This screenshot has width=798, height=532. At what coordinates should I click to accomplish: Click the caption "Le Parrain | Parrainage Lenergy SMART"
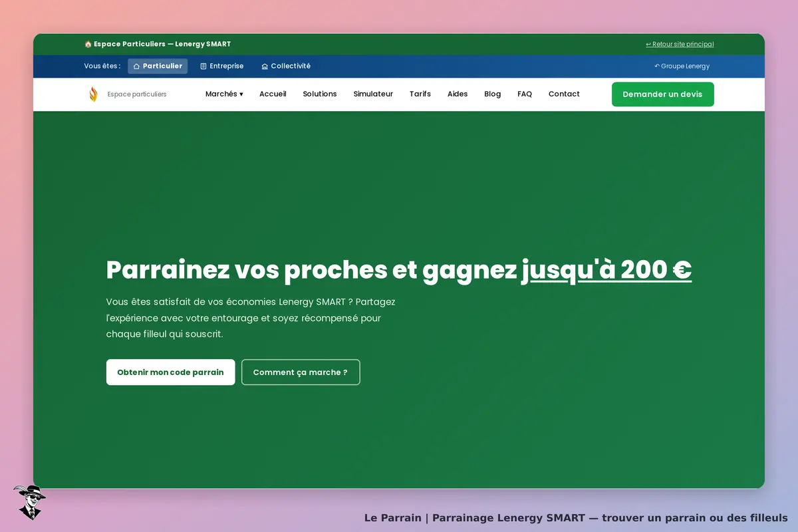point(475,517)
